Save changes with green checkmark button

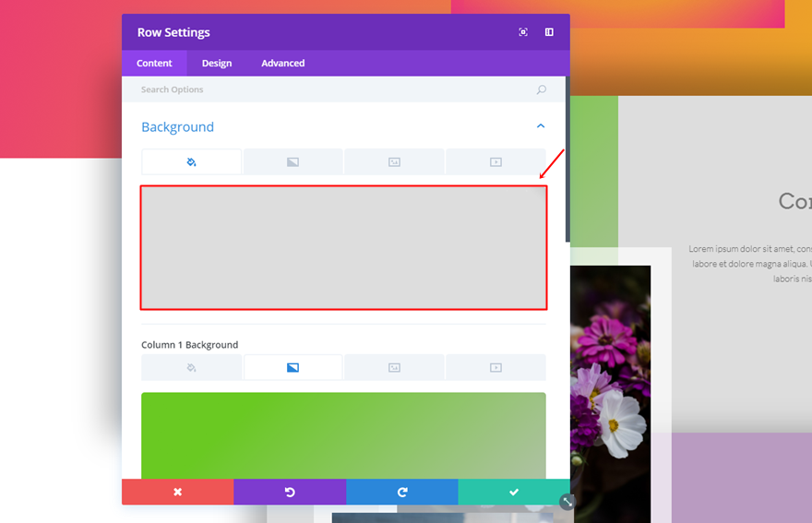point(514,492)
